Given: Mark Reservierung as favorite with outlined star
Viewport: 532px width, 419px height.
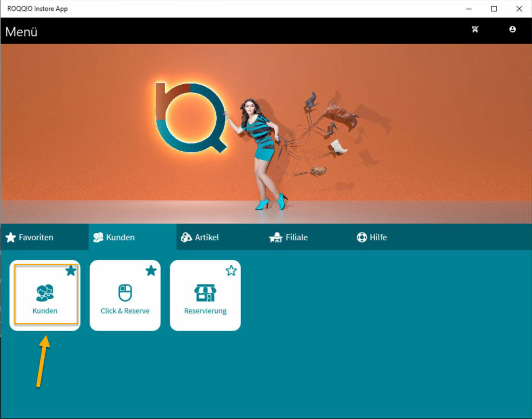Looking at the screenshot, I should pyautogui.click(x=231, y=271).
